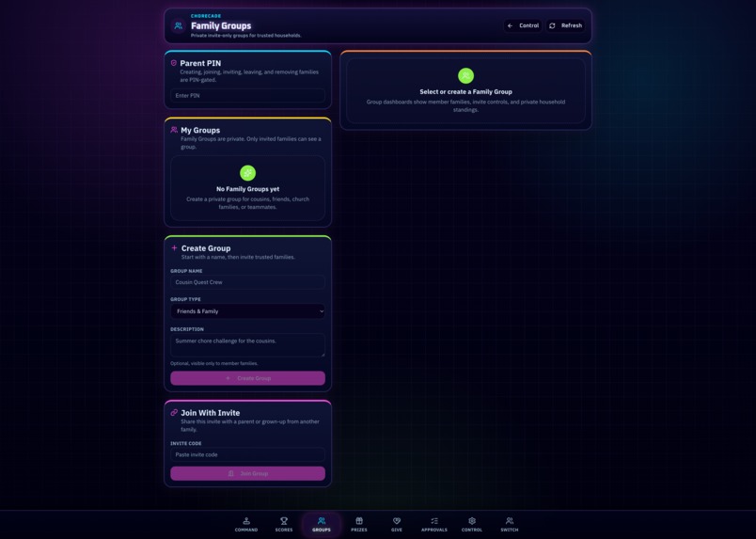Open the Switch tab in bottom navigation

click(510, 525)
